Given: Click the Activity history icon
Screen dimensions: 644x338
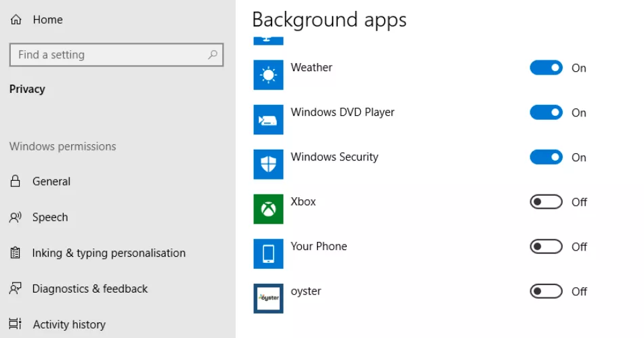Looking at the screenshot, I should [x=15, y=324].
